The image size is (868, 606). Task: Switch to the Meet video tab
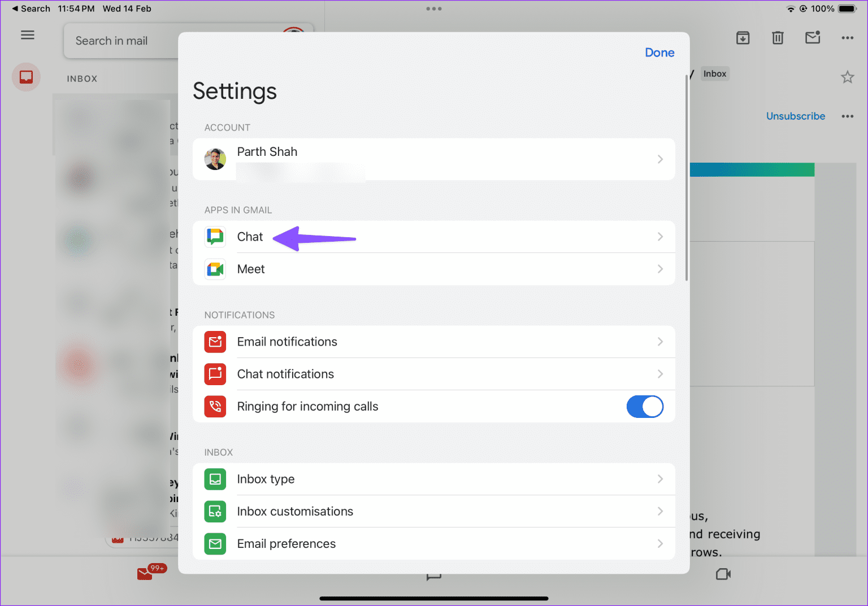pyautogui.click(x=723, y=574)
